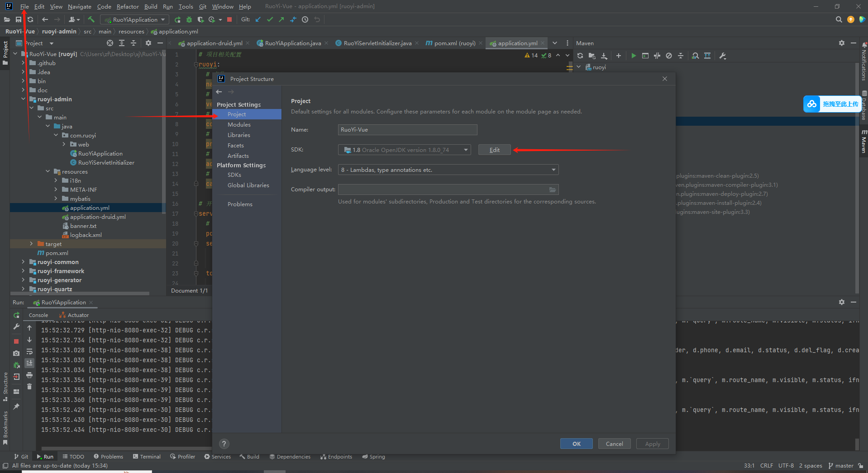This screenshot has height=473, width=868.
Task: Click Search Everywhere magnifier icon
Action: pyautogui.click(x=839, y=19)
